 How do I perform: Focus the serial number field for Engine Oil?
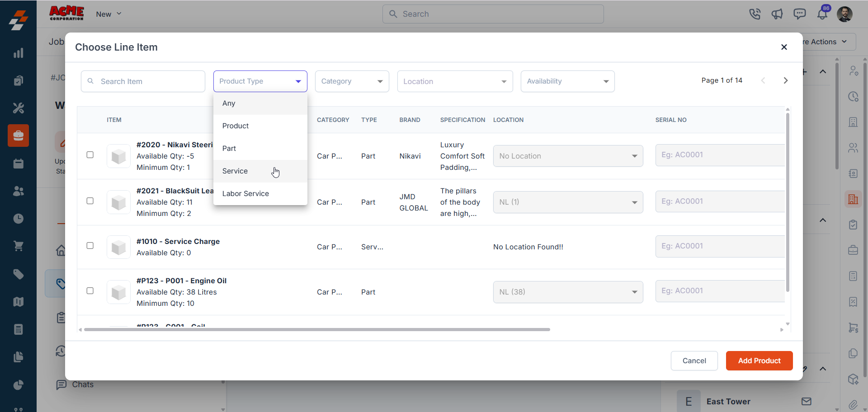pos(720,291)
